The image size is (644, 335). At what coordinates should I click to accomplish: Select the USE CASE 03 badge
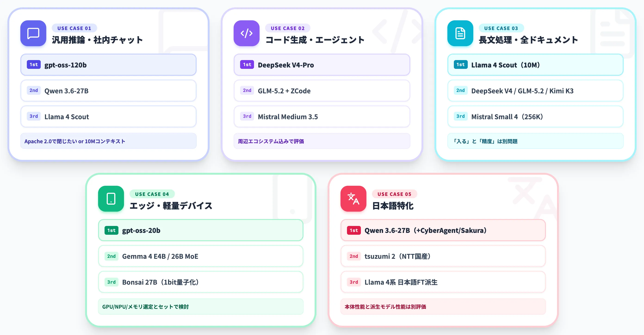501,28
